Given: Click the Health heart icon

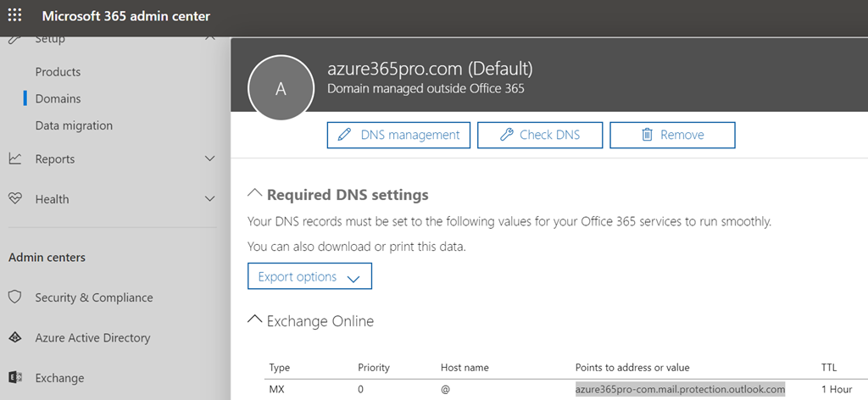Looking at the screenshot, I should (15, 198).
